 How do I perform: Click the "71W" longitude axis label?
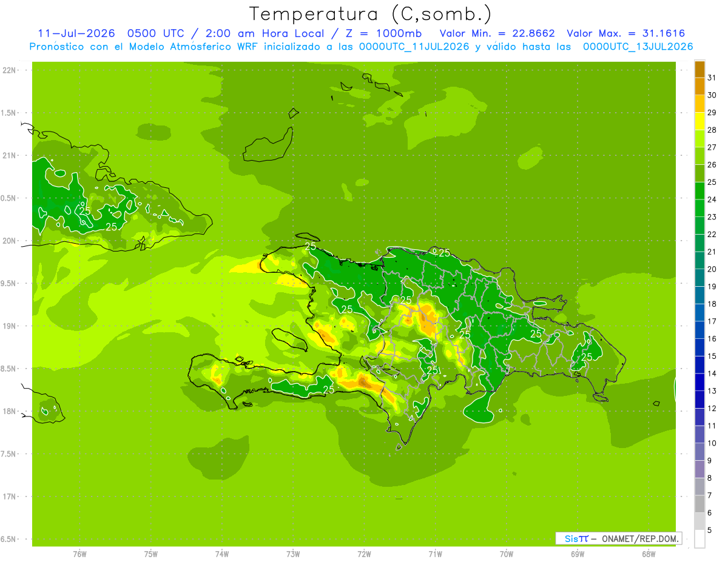435,554
